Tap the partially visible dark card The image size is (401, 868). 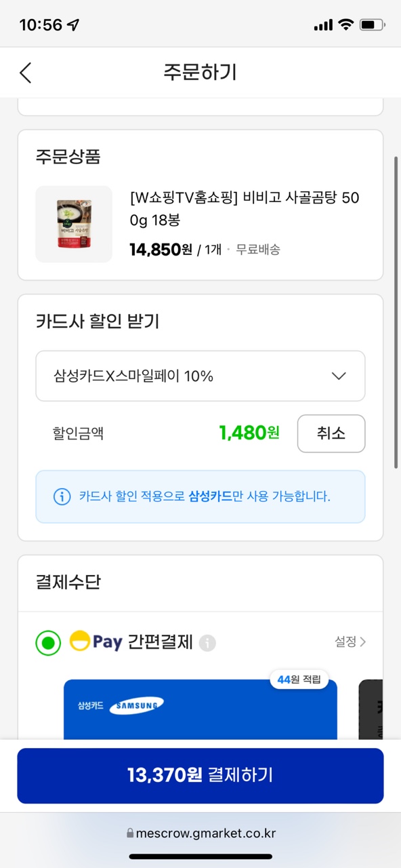(371, 709)
